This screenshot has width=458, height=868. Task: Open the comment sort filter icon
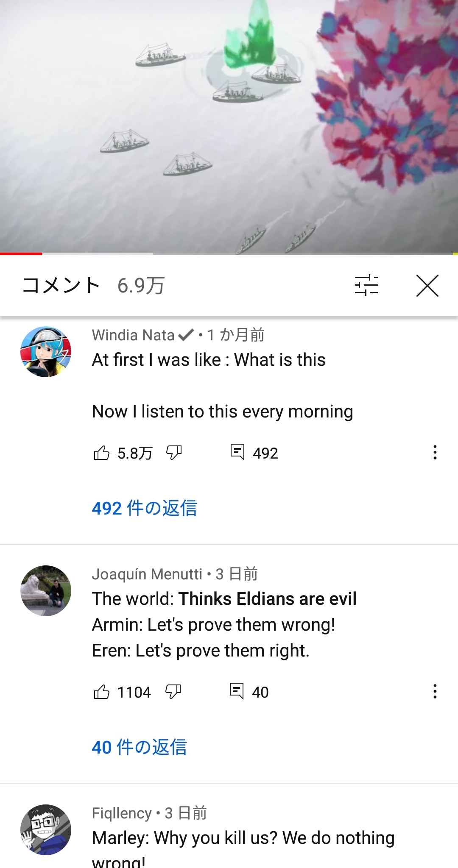(366, 285)
